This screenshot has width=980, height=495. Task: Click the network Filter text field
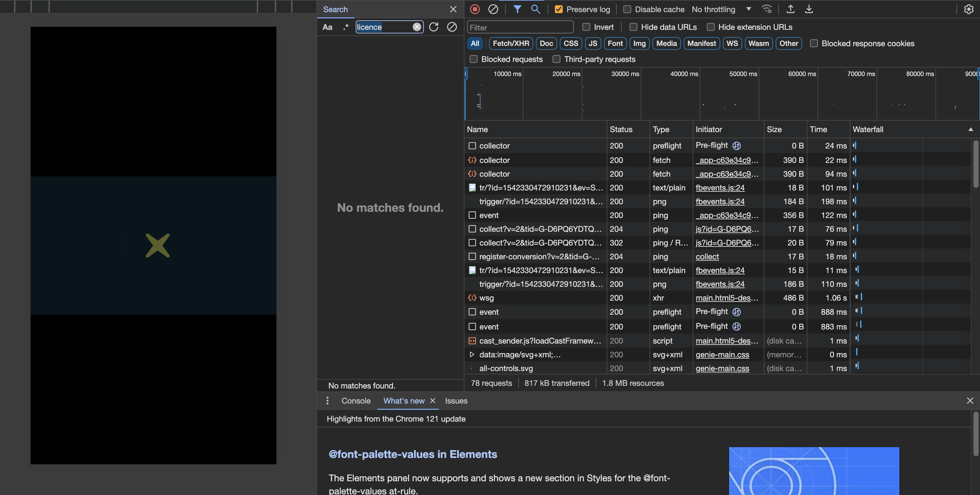coord(520,28)
